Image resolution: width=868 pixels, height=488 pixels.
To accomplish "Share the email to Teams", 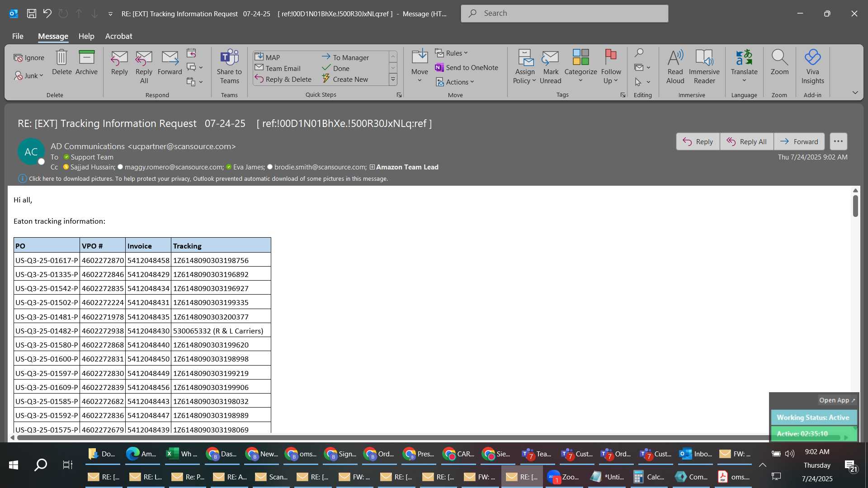I will 229,67.
